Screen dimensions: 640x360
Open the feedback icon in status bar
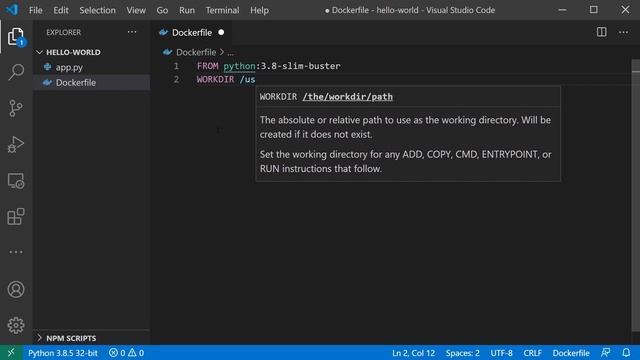[x=605, y=353]
